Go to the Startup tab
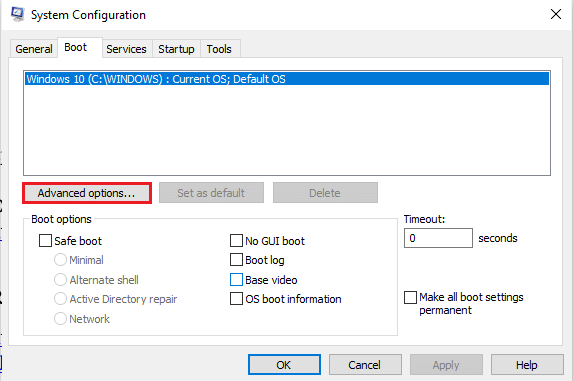Viewport: 573px width, 381px height. tap(176, 49)
